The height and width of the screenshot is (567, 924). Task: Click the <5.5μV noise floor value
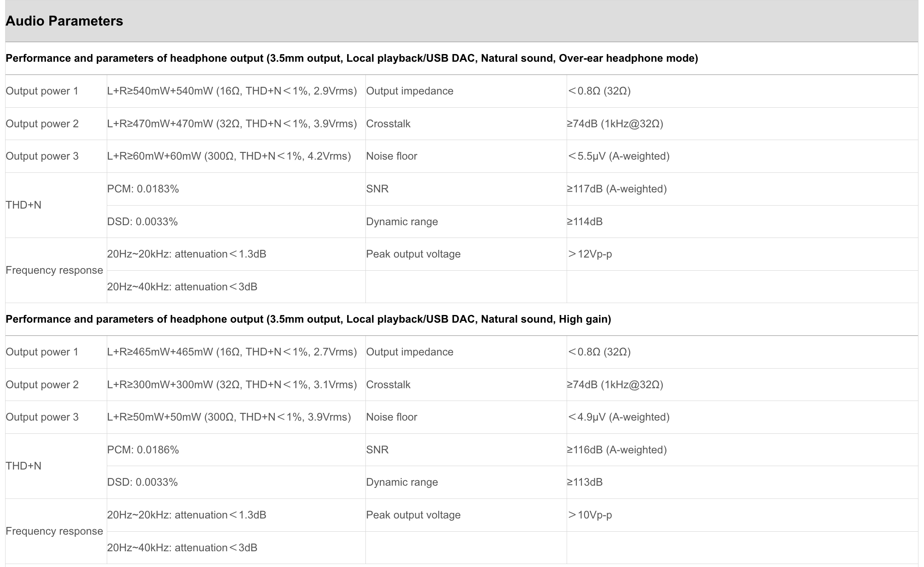point(618,156)
